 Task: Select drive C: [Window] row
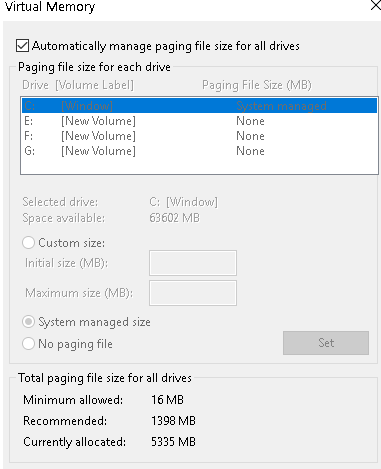tap(199, 106)
